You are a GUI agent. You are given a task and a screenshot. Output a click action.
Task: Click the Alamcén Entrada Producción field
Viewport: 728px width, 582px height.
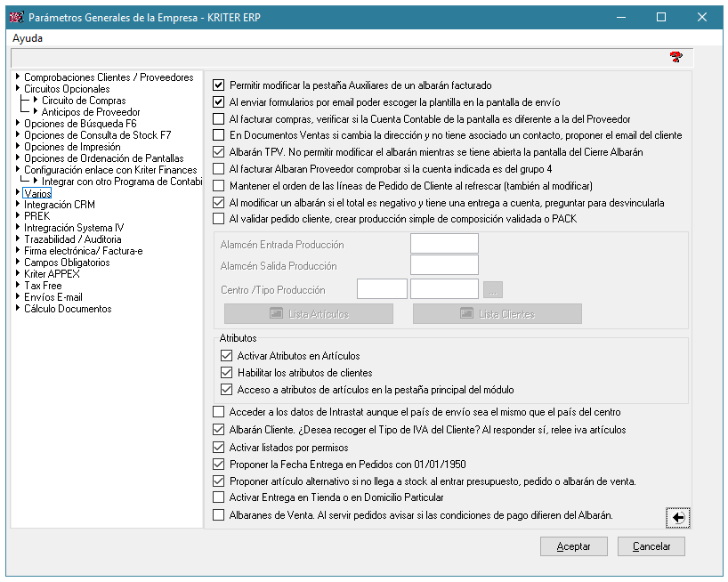pos(444,244)
